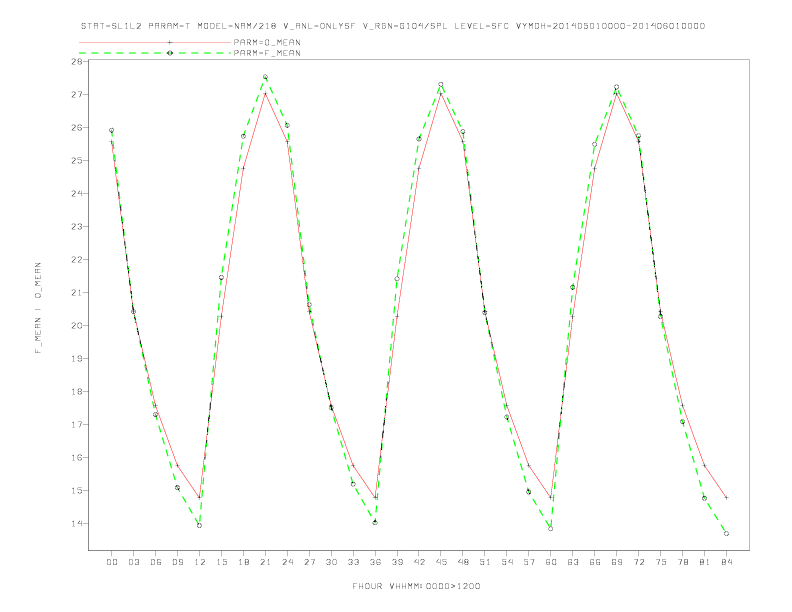Click x-axis forecast hour label 30
Image resolution: width=792 pixels, height=612 pixels.
point(331,562)
